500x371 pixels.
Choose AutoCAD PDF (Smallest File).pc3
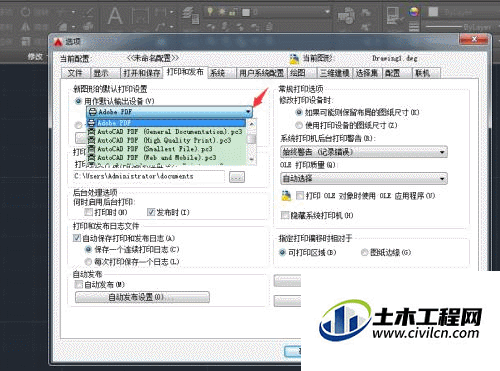click(x=167, y=149)
